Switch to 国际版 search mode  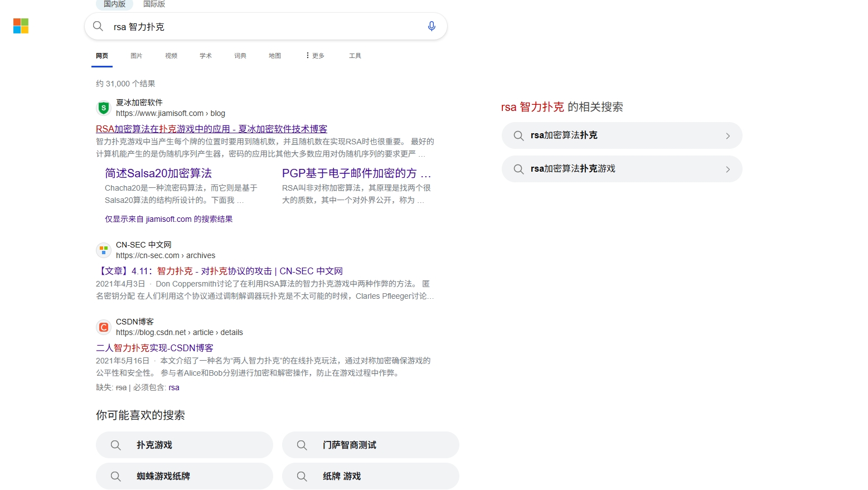click(154, 4)
